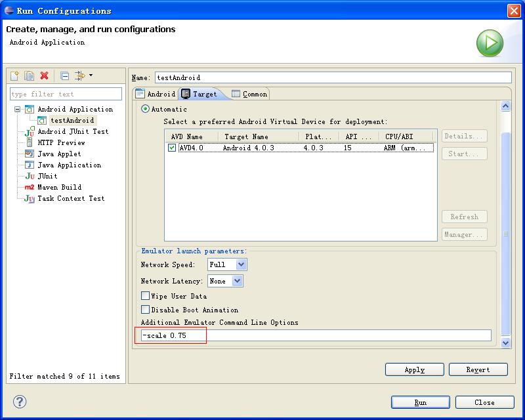Click the API ... column header

coord(359,136)
